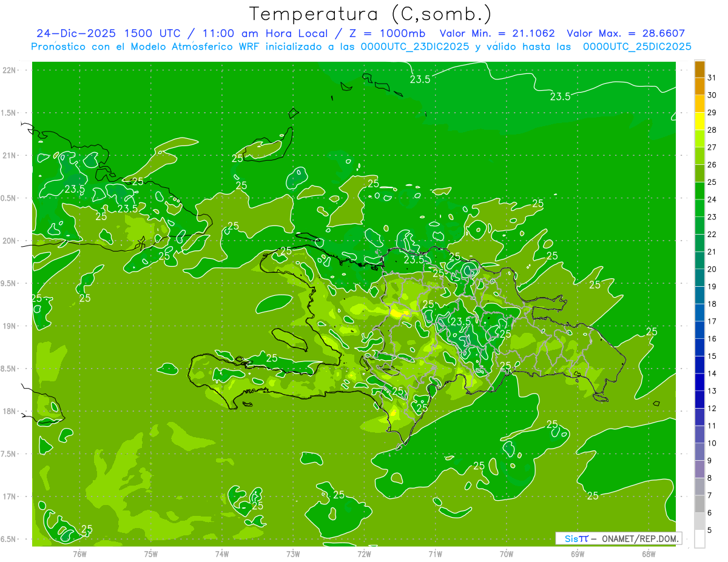Viewport: 728px width, 562px height.
Task: Click the legend scale value '21'
Action: click(x=712, y=252)
